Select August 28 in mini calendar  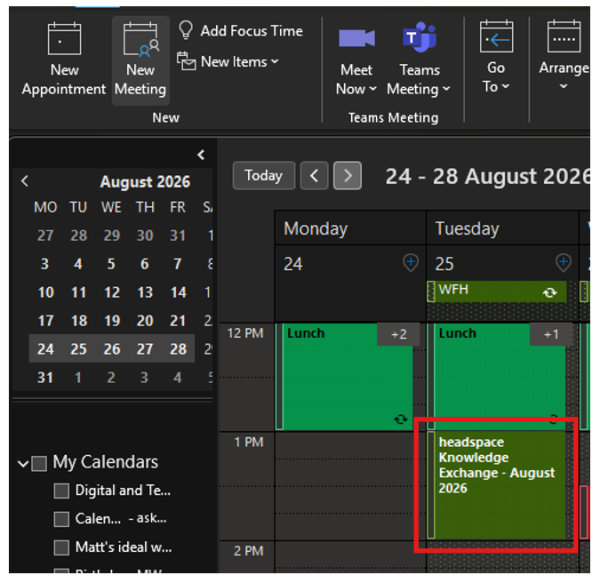coord(178,349)
